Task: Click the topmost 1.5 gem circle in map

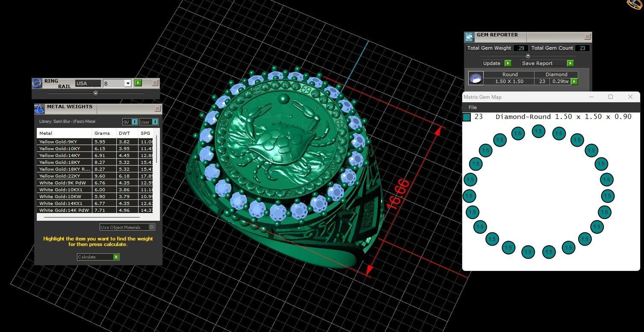Action: [538, 131]
